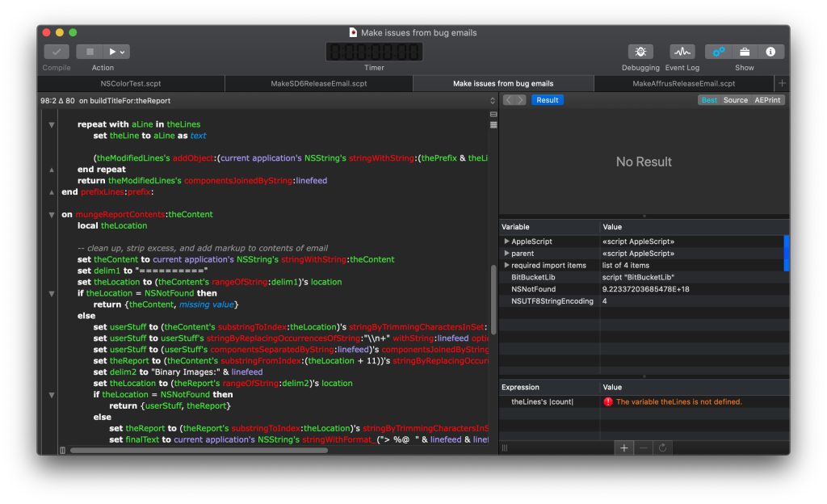
Task: Open the MakeAffrusReleaseEmail.scpt tab
Action: pos(683,83)
